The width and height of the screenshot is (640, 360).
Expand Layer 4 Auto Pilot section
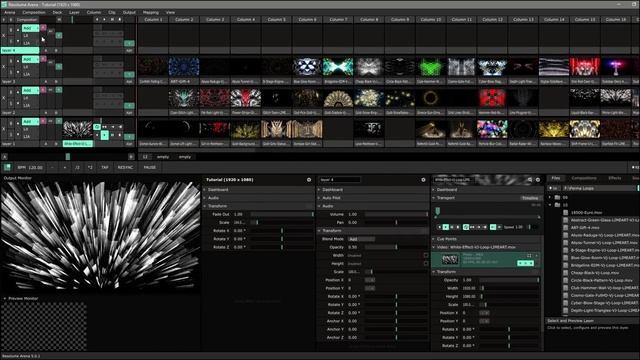pos(373,198)
